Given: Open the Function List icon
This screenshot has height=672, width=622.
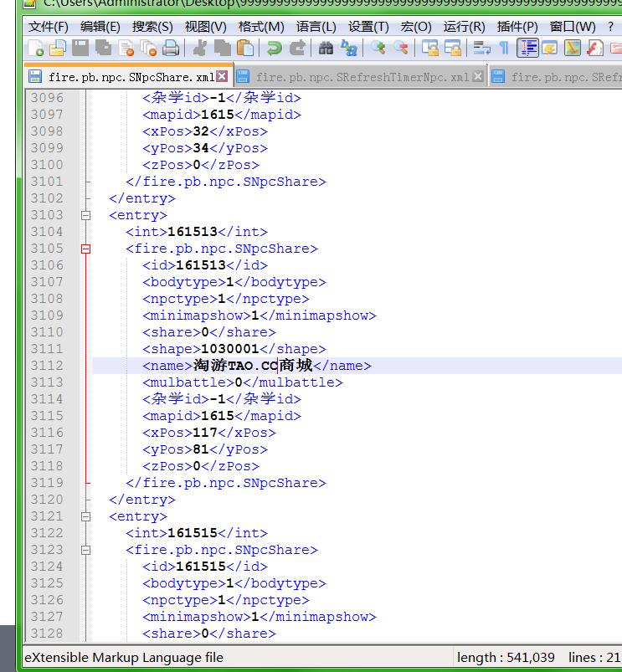Looking at the screenshot, I should (594, 48).
